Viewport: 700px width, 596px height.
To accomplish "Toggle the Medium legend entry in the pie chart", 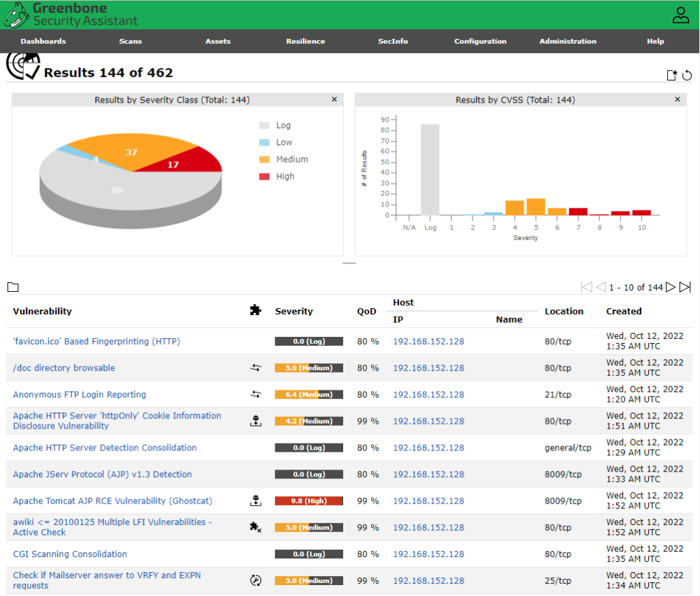I will pyautogui.click(x=284, y=159).
